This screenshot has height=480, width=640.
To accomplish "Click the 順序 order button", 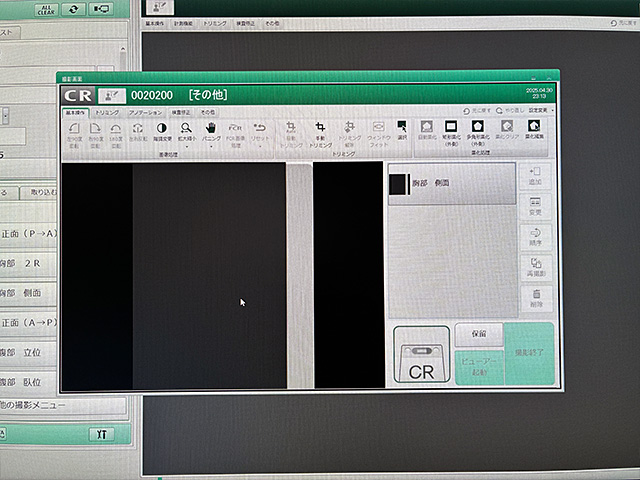I will [536, 237].
